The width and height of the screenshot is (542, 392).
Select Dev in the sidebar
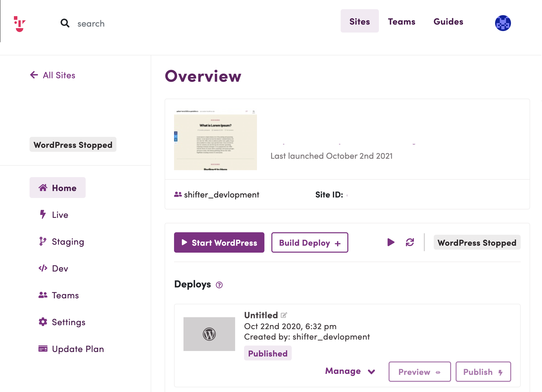[x=53, y=268]
